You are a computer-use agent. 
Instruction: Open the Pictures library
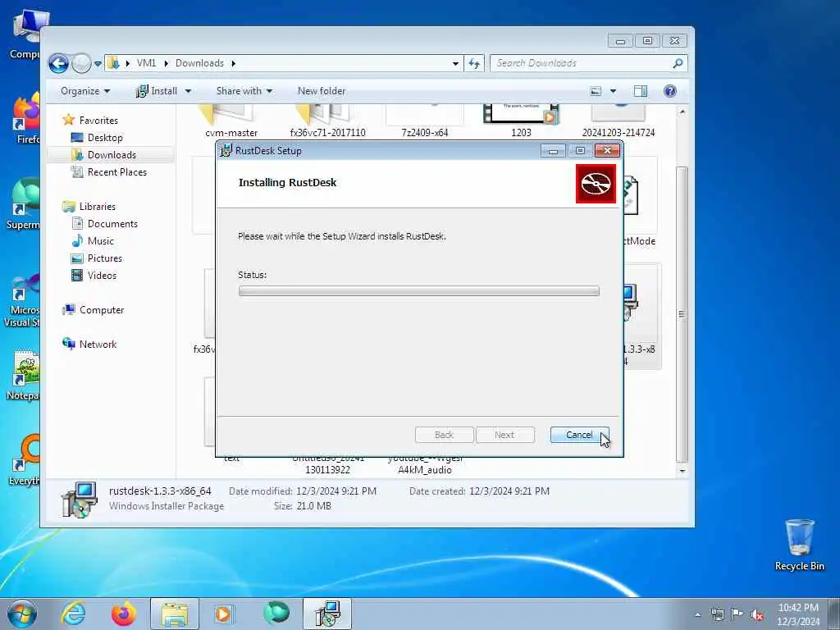click(97, 258)
